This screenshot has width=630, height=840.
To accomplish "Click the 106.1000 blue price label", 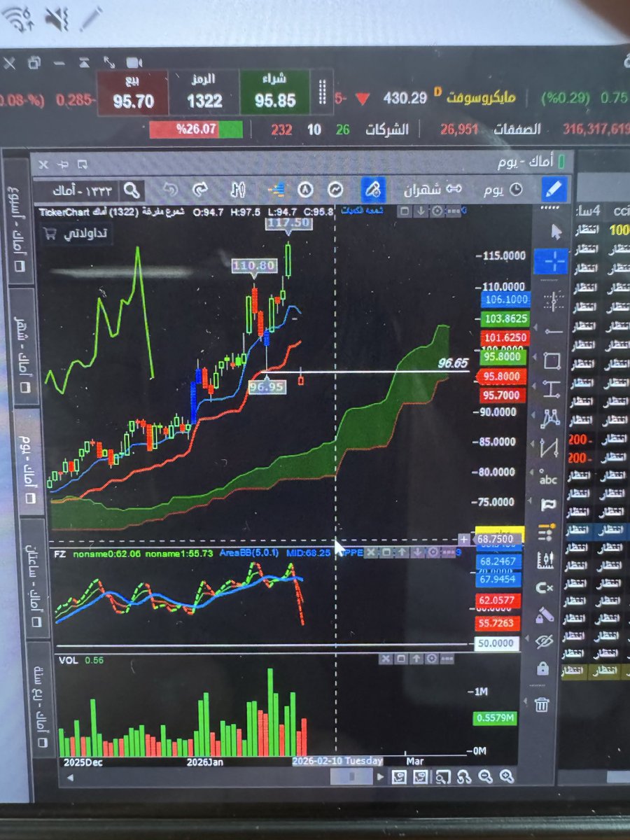I will click(x=506, y=300).
